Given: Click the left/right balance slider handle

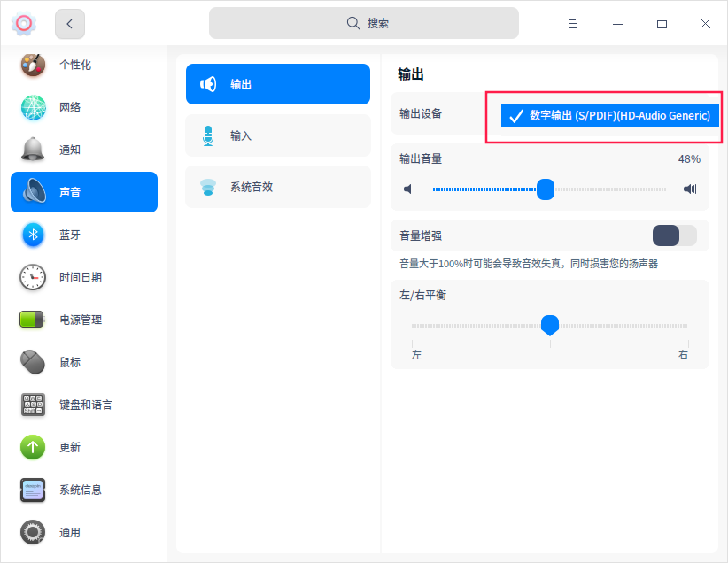Looking at the screenshot, I should point(550,325).
